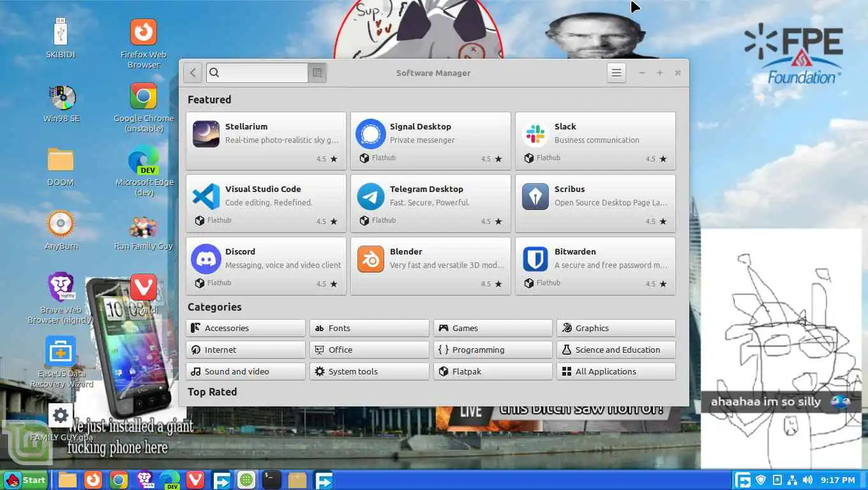Browse the Programming category
Viewport: 868px width, 490px height.
point(493,350)
